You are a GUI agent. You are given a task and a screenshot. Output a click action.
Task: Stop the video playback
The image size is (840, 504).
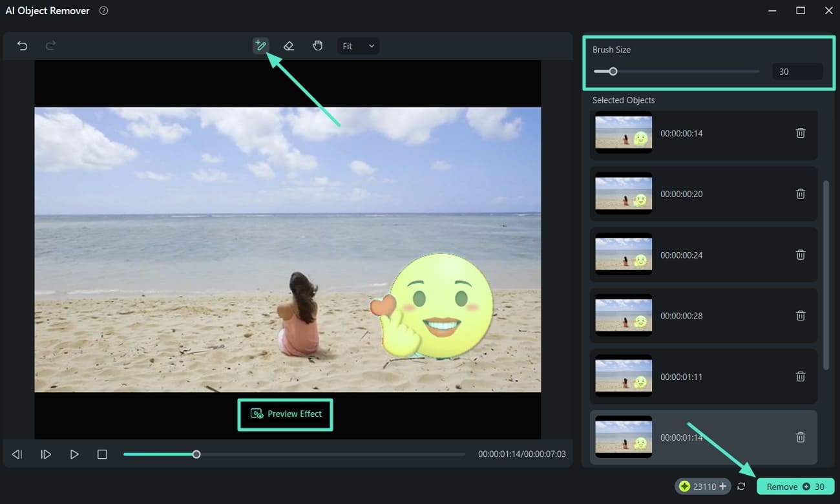click(102, 454)
